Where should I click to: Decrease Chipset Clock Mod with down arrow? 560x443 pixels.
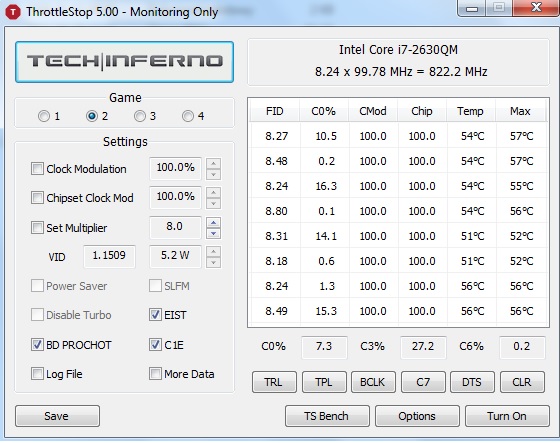(214, 203)
